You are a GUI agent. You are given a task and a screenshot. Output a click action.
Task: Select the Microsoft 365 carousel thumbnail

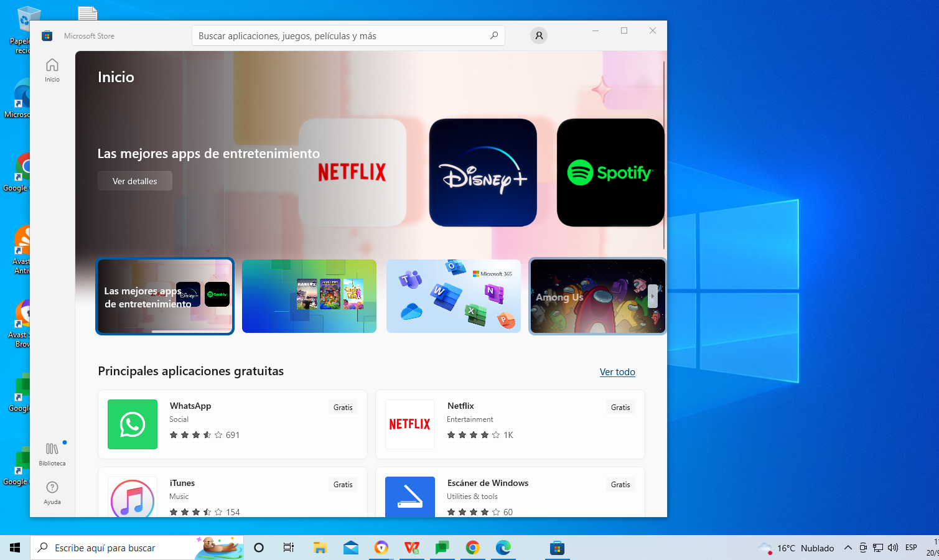(454, 296)
